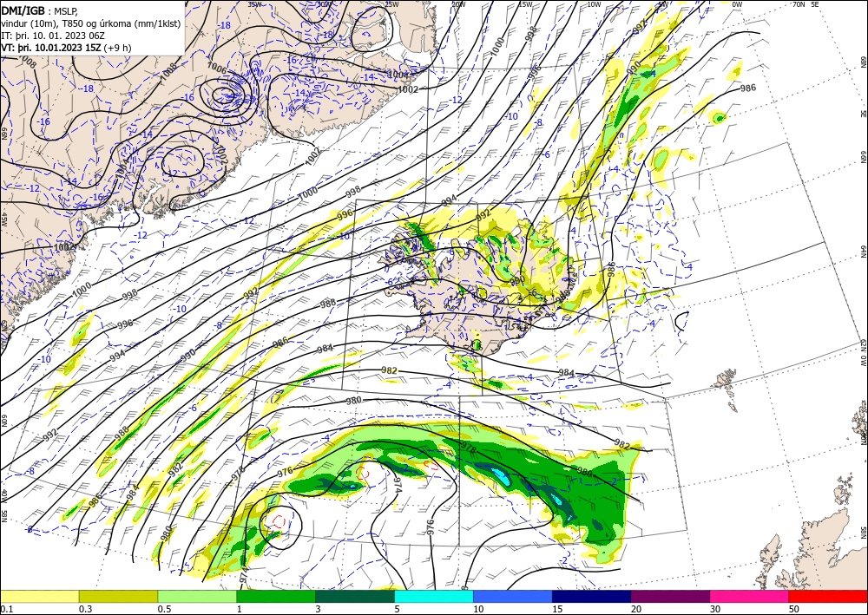Click the green 1–3 legend swatch
The height and width of the screenshot is (615, 868).
tap(276, 596)
